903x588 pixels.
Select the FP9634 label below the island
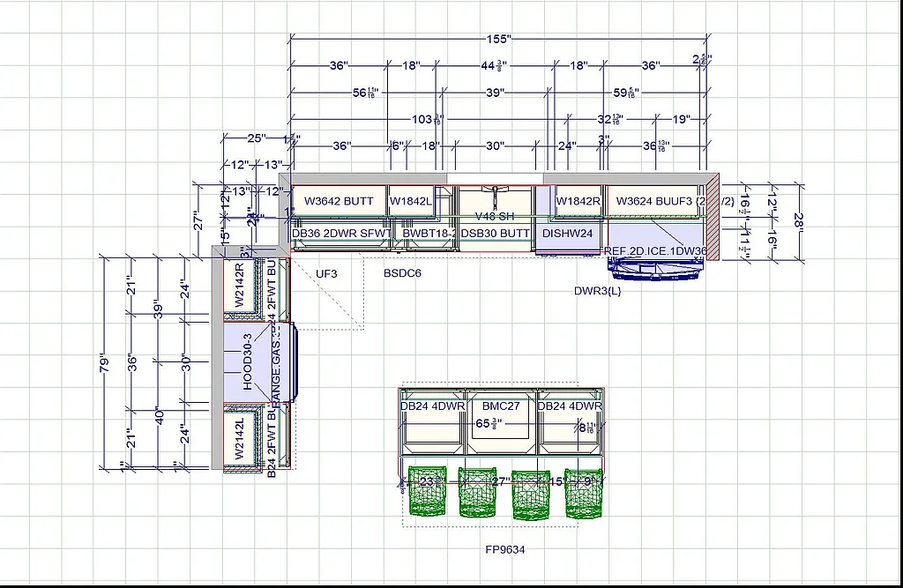(x=505, y=549)
